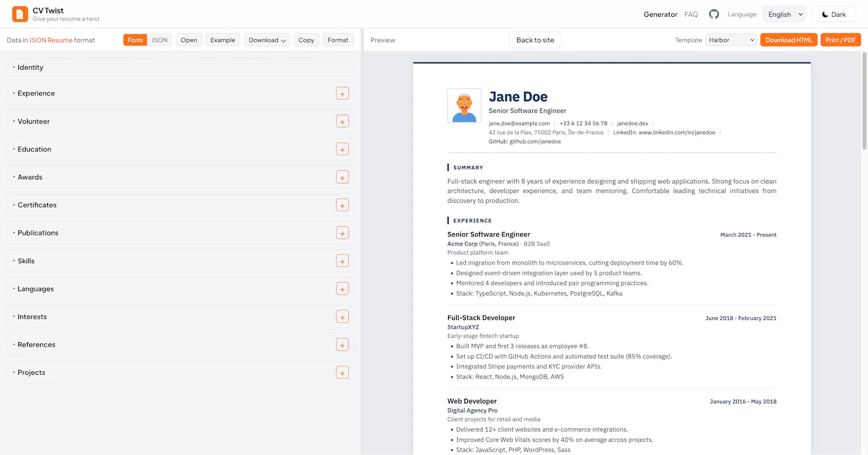868x455 pixels.
Task: Click the preview pane vertical scrollbar
Action: [x=864, y=101]
